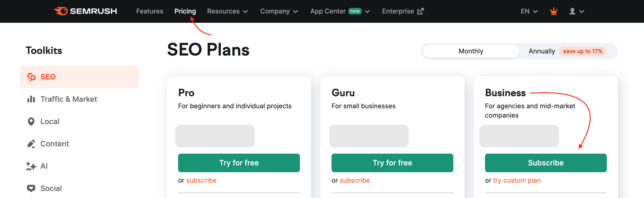Open the user profile icon
This screenshot has width=644, height=198.
(573, 11)
